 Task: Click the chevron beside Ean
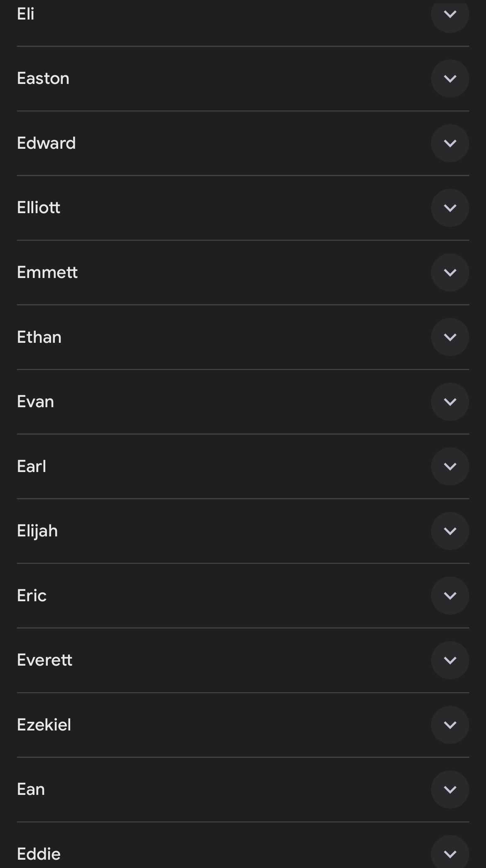point(450,789)
